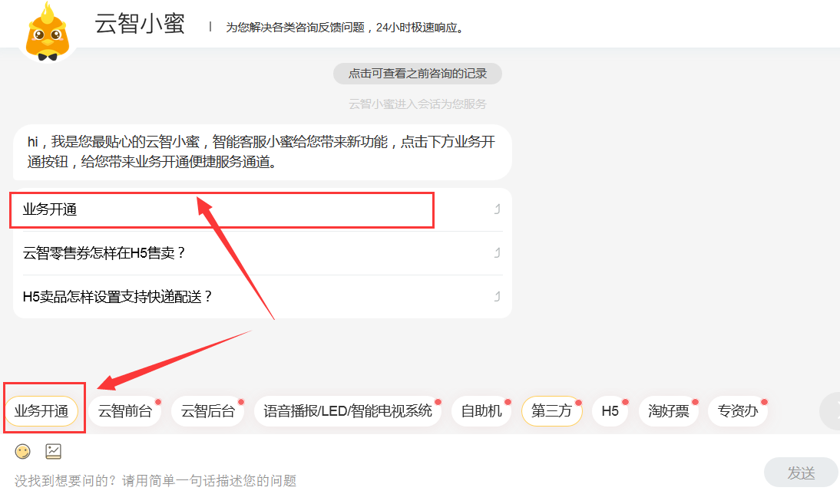This screenshot has height=504, width=840.
Task: Click the 云智小蜜 mascot avatar
Action: (x=48, y=31)
